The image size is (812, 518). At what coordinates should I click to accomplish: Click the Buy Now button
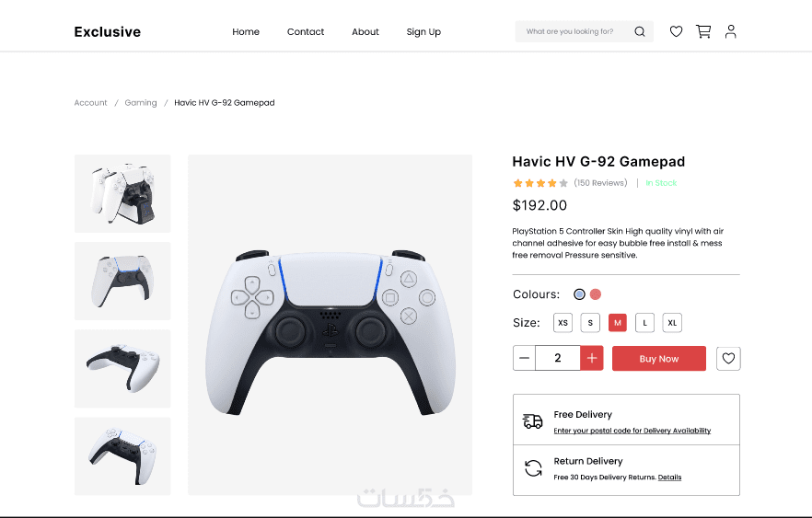tap(659, 358)
